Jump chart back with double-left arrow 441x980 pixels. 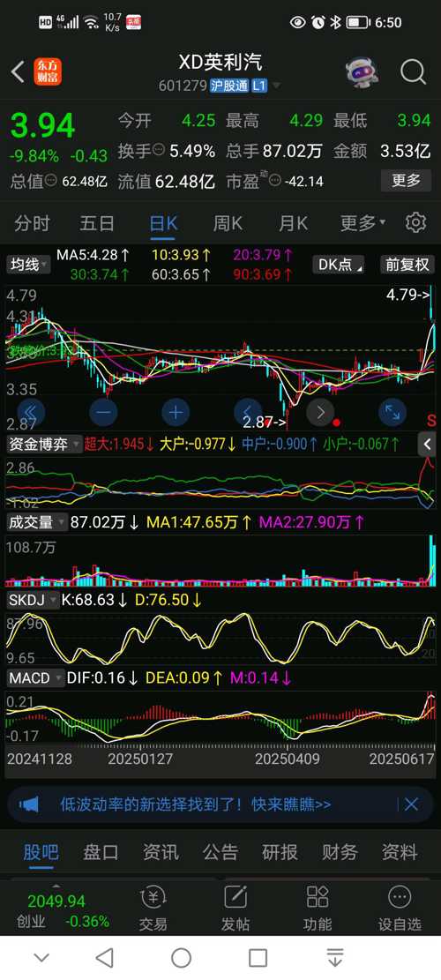[x=31, y=413]
